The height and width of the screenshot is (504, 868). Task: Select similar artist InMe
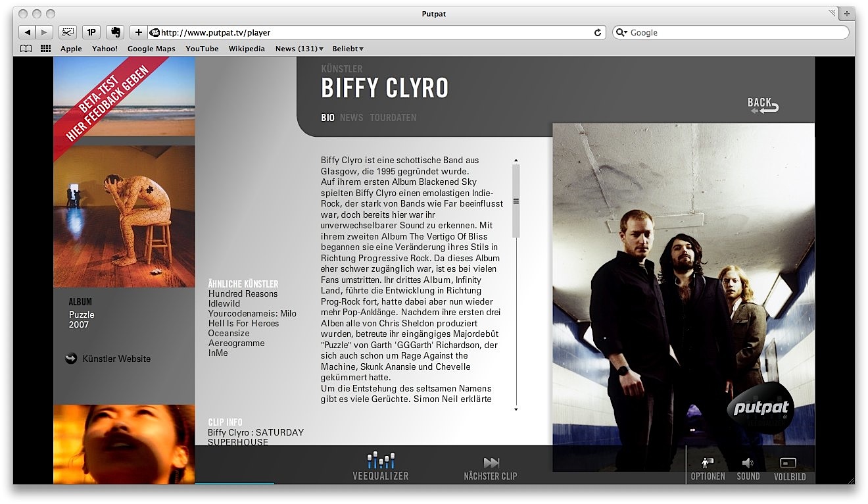pyautogui.click(x=218, y=353)
